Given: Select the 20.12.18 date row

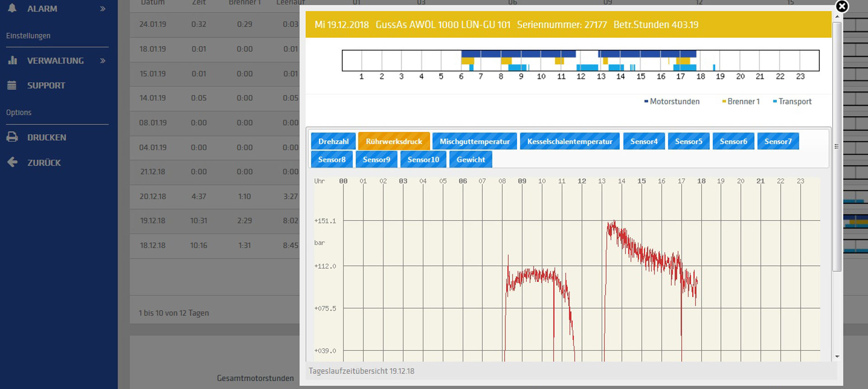Looking at the screenshot, I should pyautogui.click(x=215, y=197).
